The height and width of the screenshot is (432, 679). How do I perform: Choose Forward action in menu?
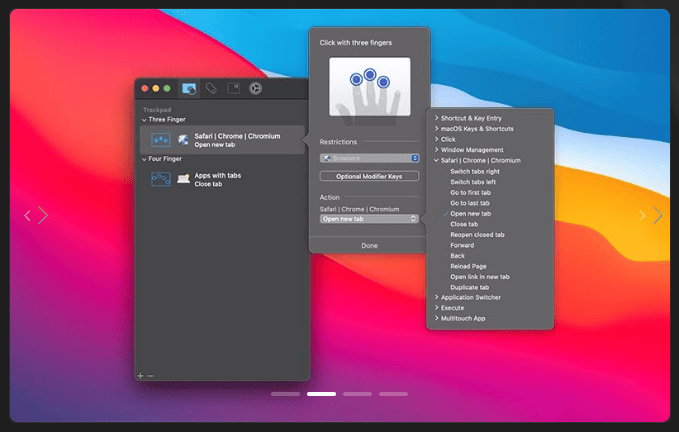(462, 245)
